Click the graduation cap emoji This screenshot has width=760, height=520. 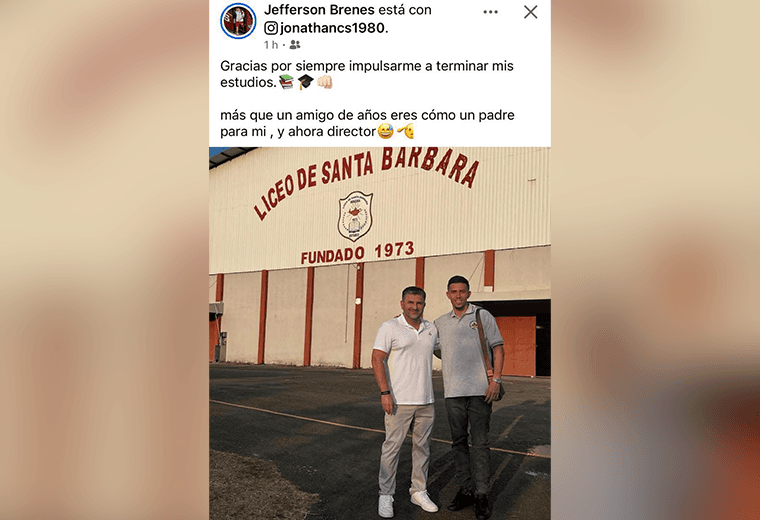(306, 82)
